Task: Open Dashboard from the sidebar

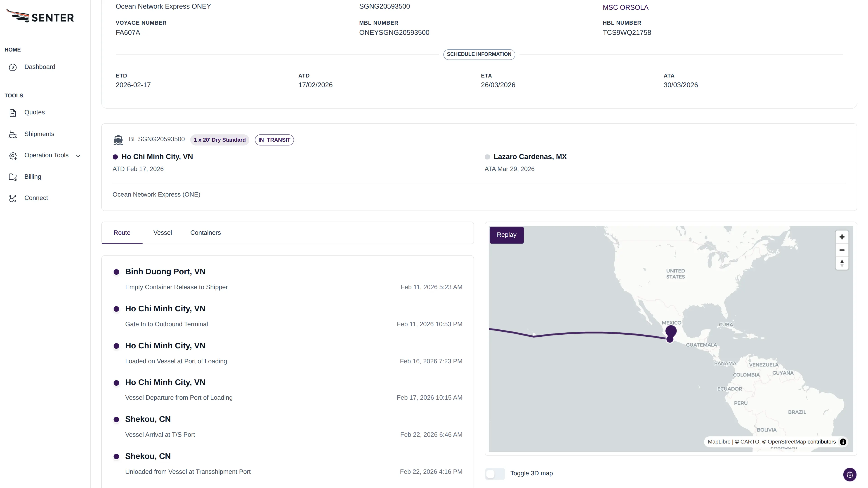Action: click(x=40, y=67)
